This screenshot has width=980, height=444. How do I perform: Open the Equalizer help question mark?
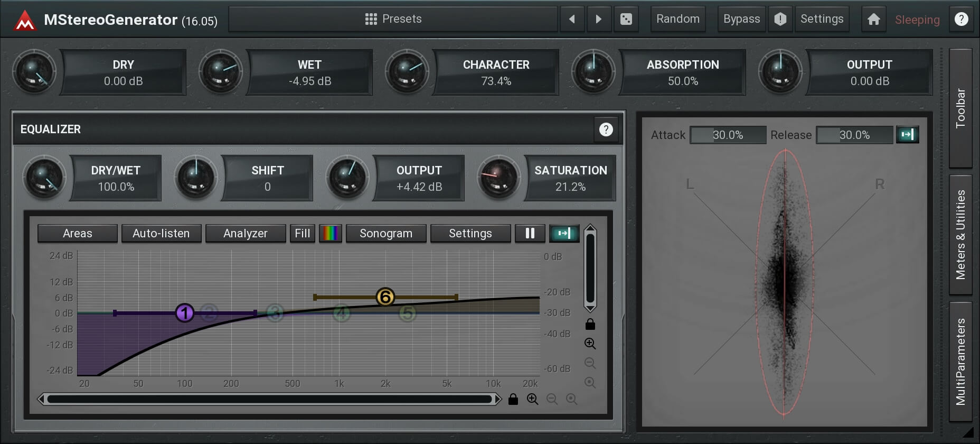[606, 129]
